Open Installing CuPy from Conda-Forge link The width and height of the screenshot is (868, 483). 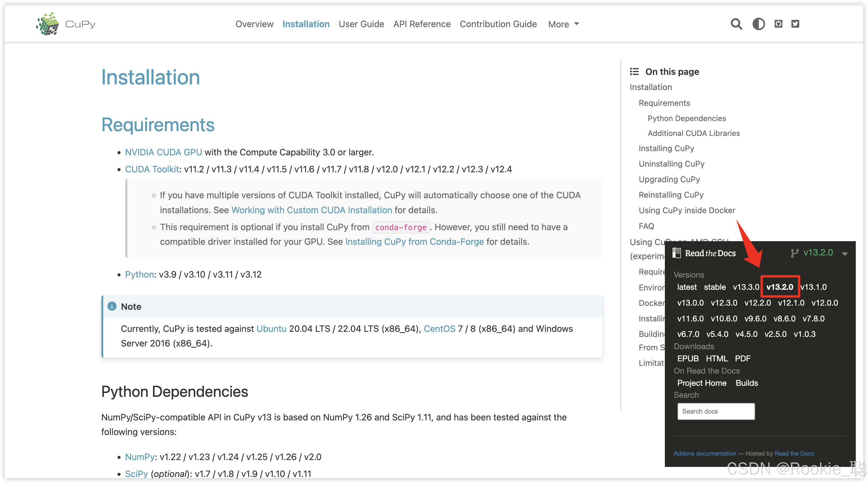414,241
